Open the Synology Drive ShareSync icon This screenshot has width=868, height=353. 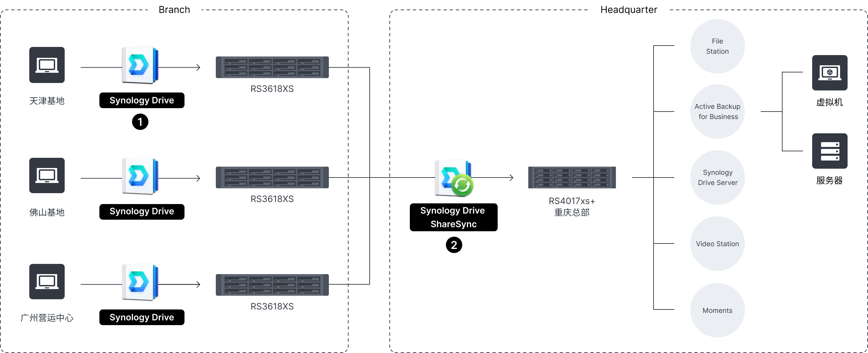tap(454, 177)
